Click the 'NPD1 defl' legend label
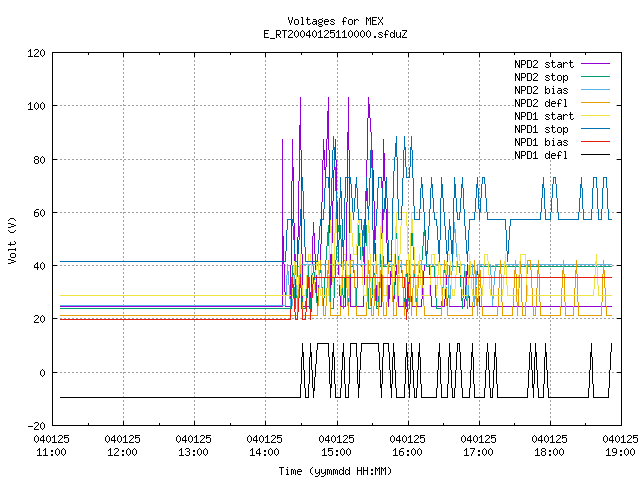Image resolution: width=640 pixels, height=480 pixels. tap(541, 155)
